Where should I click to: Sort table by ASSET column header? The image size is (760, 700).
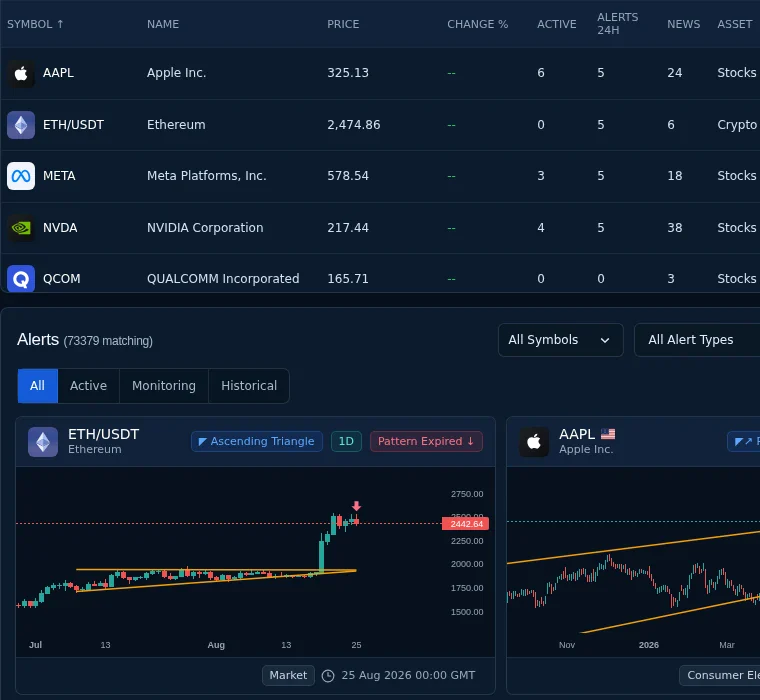(x=735, y=24)
